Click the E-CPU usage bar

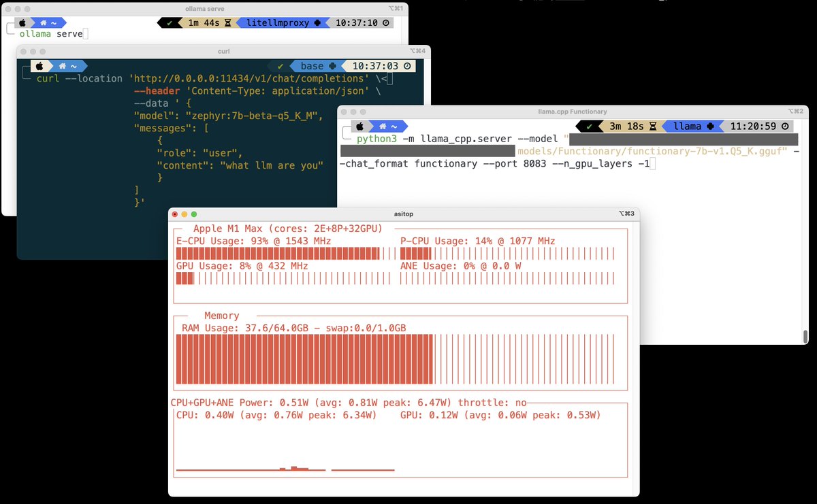pyautogui.click(x=285, y=254)
